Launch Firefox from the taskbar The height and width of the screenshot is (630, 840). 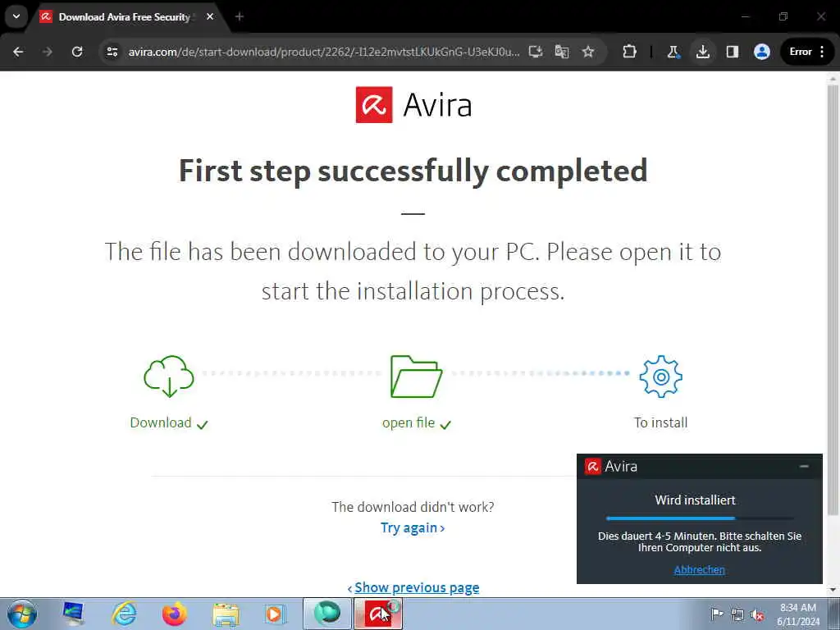174,614
